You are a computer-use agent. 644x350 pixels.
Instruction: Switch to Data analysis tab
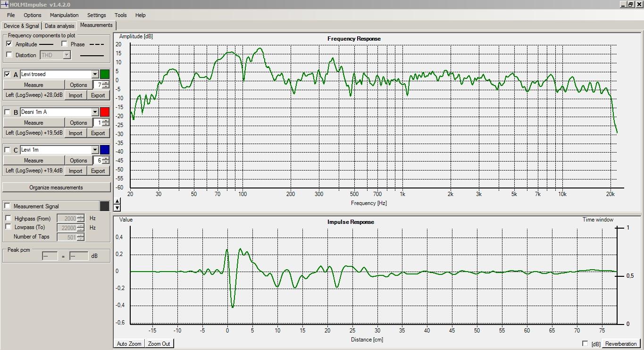pyautogui.click(x=59, y=26)
